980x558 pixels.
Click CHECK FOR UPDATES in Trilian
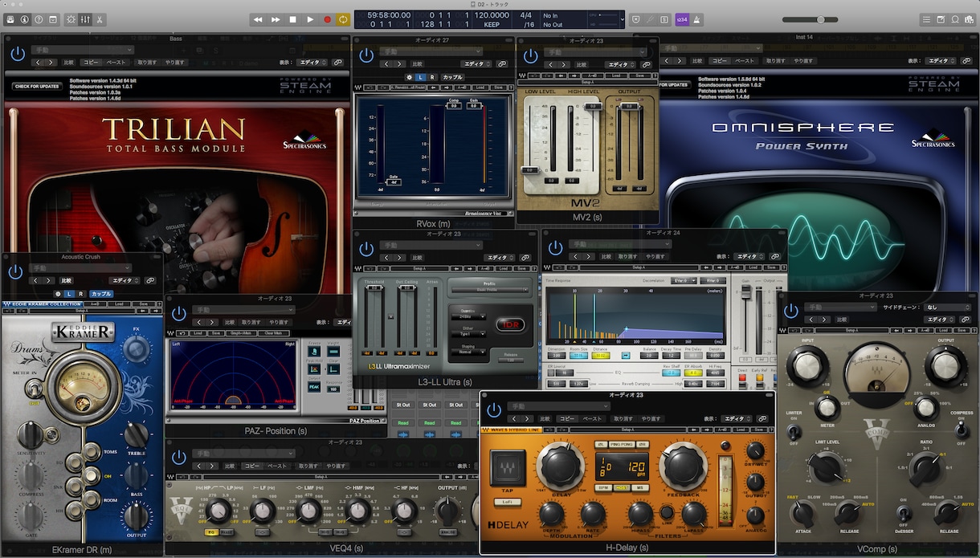[x=37, y=86]
